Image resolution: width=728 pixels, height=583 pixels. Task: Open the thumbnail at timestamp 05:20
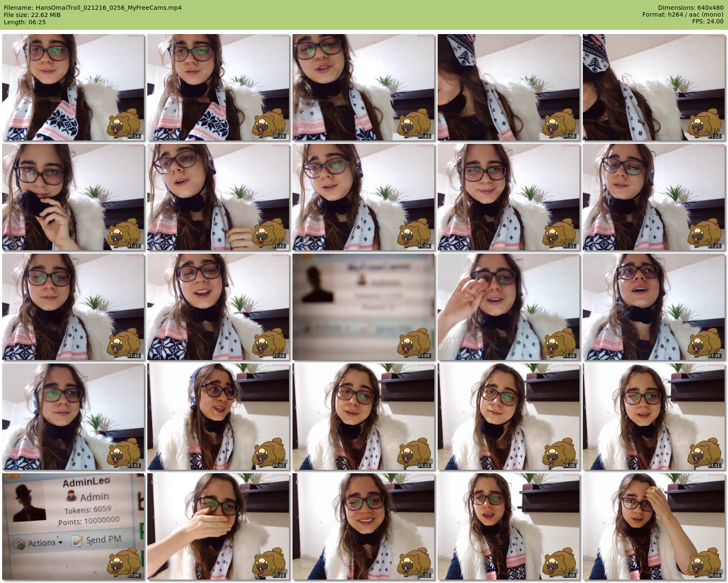[x=218, y=526]
